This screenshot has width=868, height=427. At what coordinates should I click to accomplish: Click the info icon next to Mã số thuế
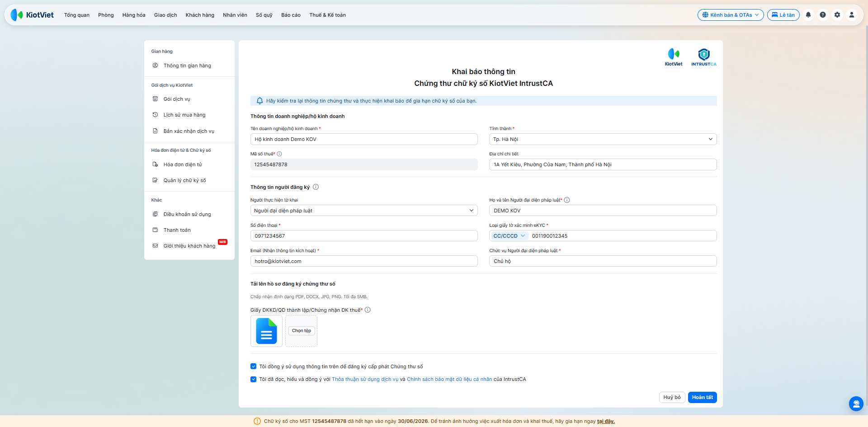coord(279,154)
